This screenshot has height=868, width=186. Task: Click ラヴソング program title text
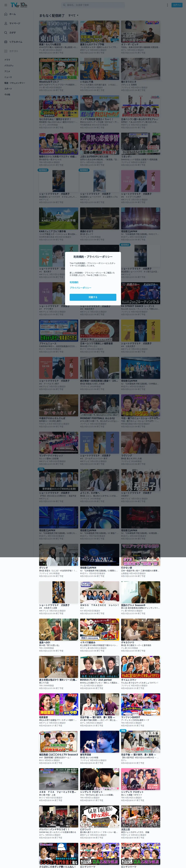pos(127,456)
